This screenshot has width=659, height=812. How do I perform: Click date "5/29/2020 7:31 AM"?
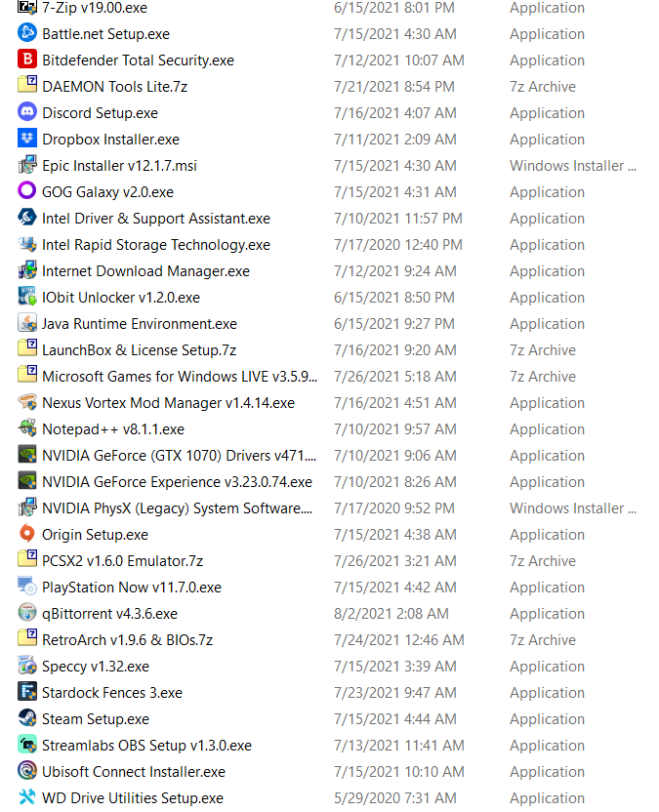click(x=394, y=799)
